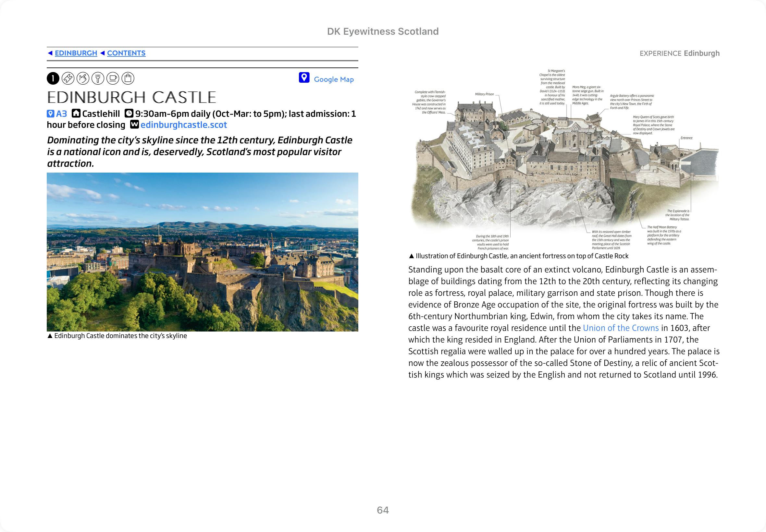Click the blue Google Map pin icon
This screenshot has width=766, height=532.
click(304, 78)
